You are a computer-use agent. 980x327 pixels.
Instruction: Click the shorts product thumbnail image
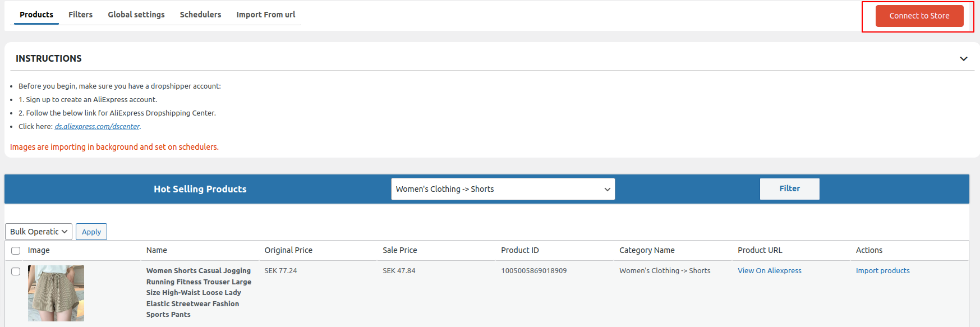[56, 293]
